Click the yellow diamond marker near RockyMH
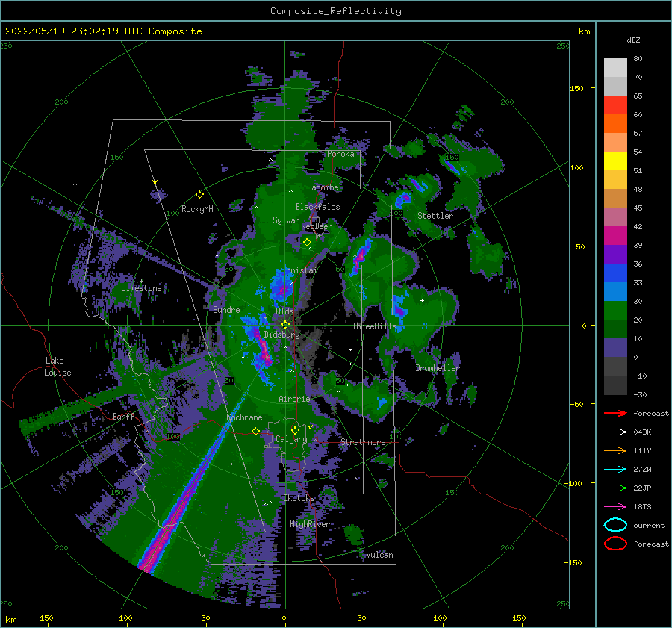The image size is (672, 628). coord(199,195)
